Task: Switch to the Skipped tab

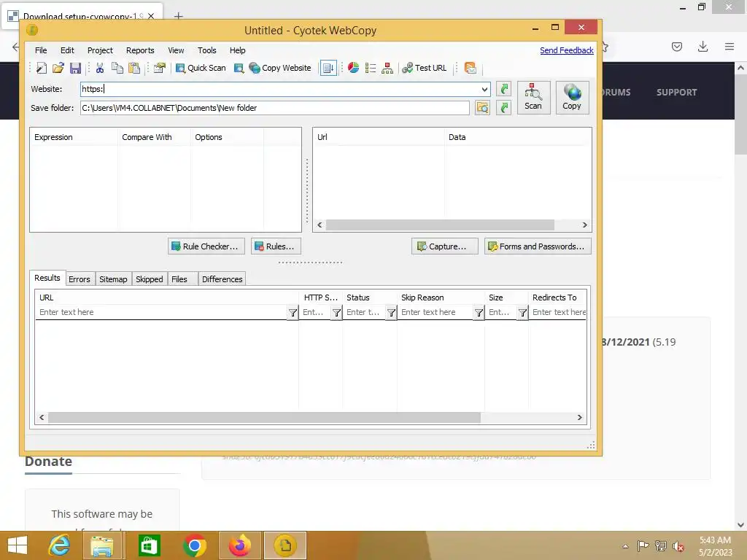Action: (x=149, y=279)
